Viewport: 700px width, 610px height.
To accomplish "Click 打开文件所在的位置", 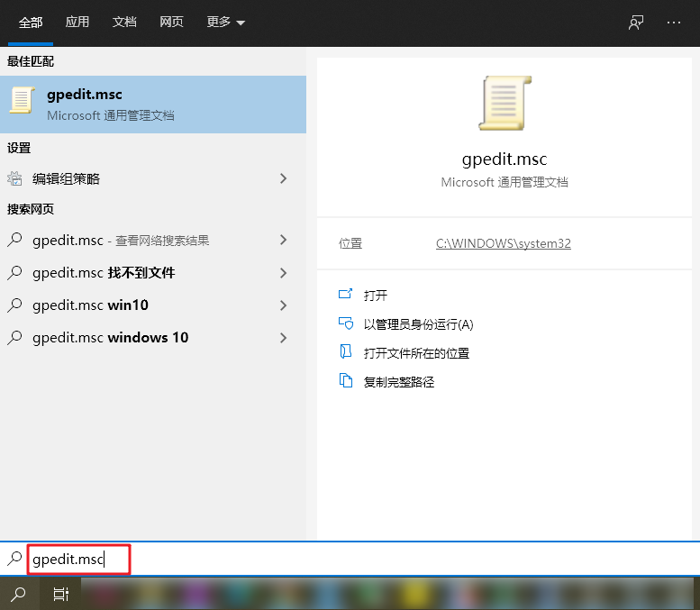I will click(x=416, y=353).
